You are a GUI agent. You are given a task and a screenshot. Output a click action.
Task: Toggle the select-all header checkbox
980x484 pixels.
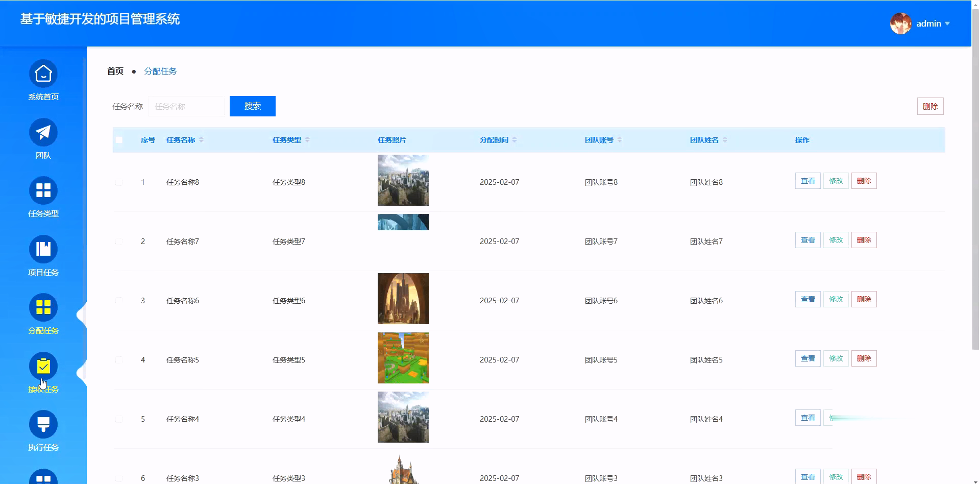click(x=119, y=140)
